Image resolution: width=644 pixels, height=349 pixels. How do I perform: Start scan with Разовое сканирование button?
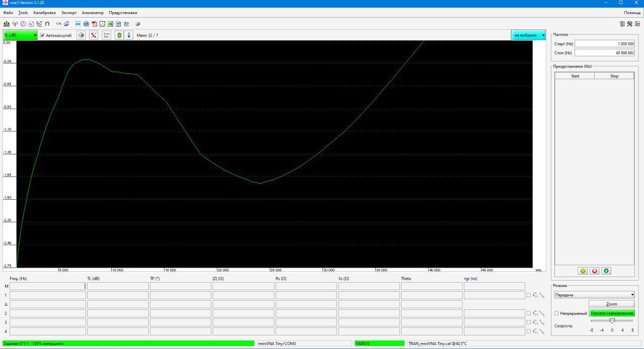(612, 313)
